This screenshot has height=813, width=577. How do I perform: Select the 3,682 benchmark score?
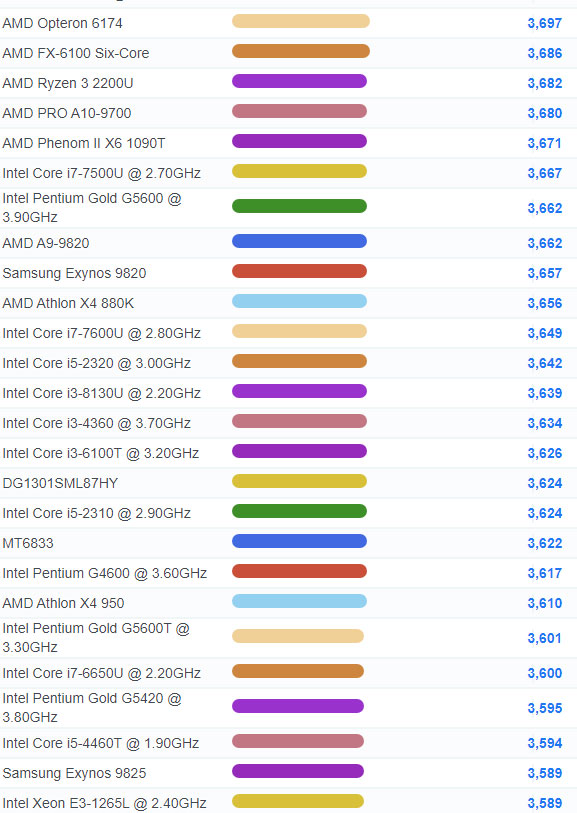pyautogui.click(x=545, y=84)
